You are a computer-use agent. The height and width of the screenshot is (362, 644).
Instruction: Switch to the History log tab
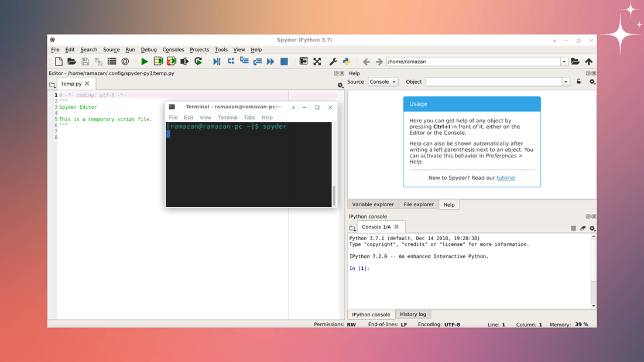[413, 315]
